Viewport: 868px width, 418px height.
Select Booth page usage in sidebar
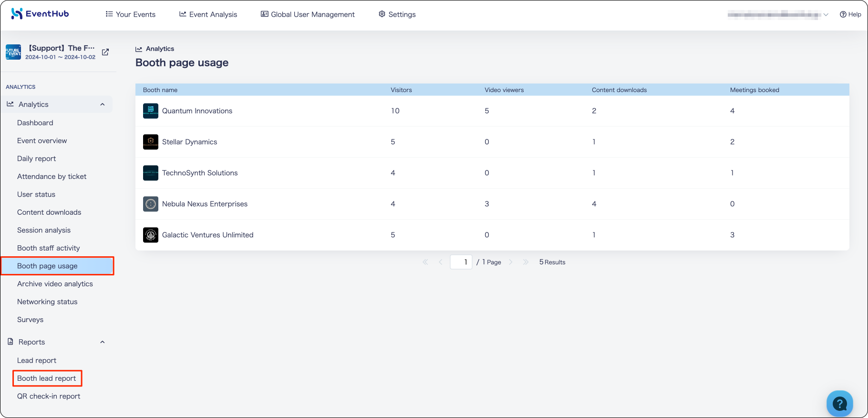tap(57, 266)
